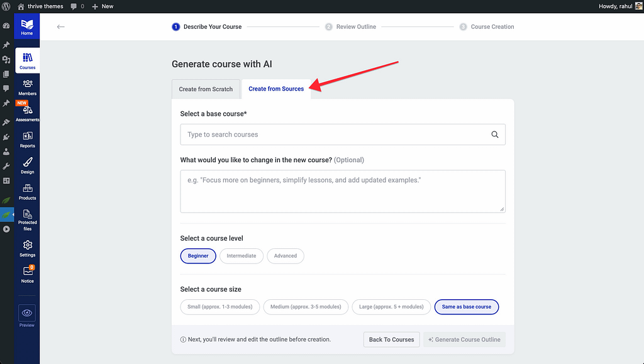Screen dimensions: 644x364
Task: Open the Members section icon
Action: 27,87
